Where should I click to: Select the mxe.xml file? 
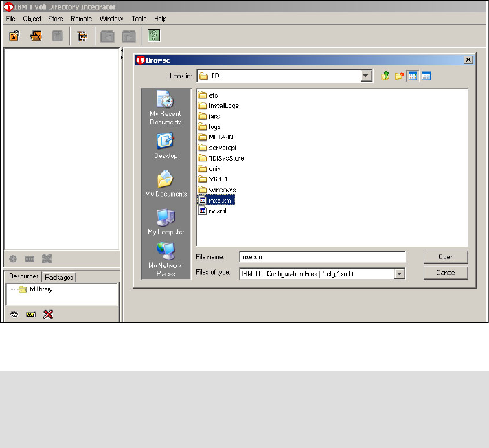pos(216,200)
